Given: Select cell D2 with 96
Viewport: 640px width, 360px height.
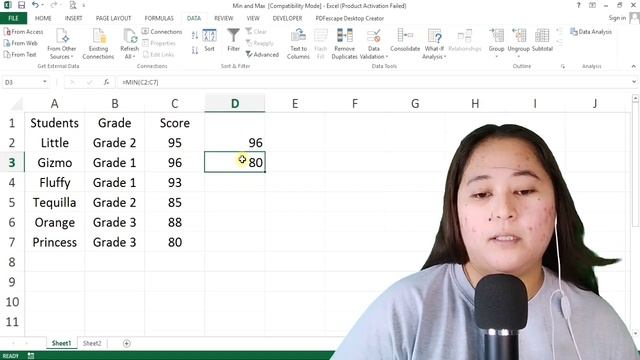Looking at the screenshot, I should coord(235,142).
